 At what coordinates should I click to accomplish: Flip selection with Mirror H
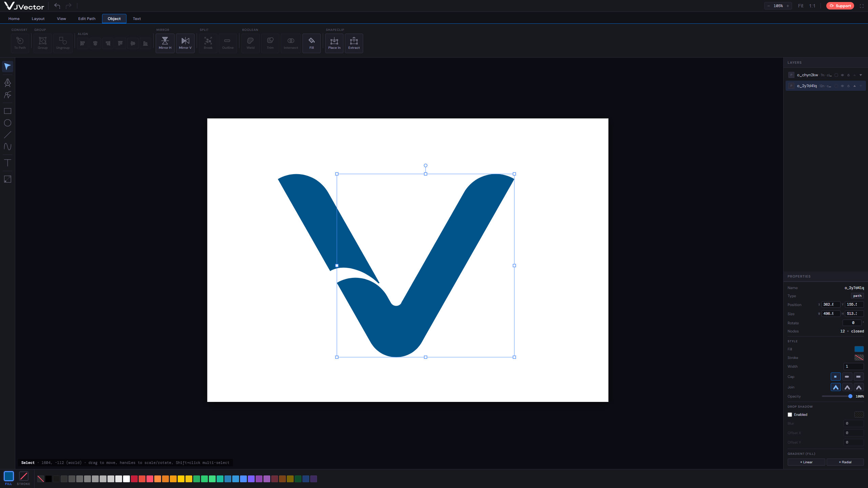(165, 43)
